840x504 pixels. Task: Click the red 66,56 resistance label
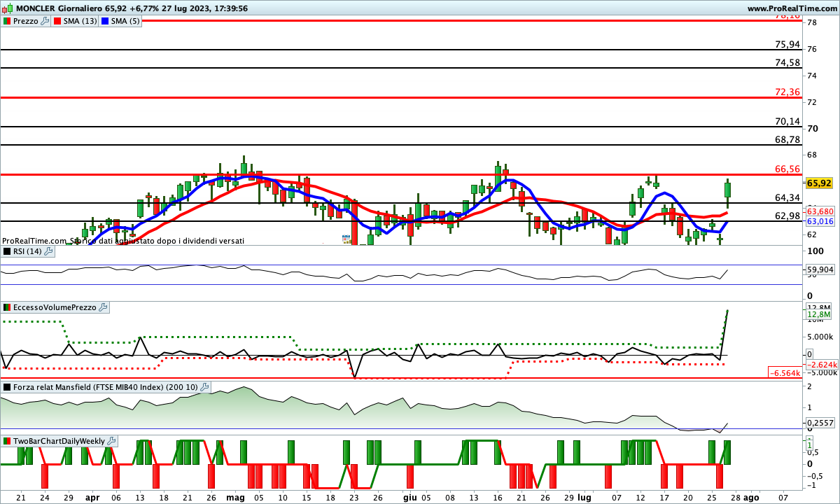pos(787,169)
